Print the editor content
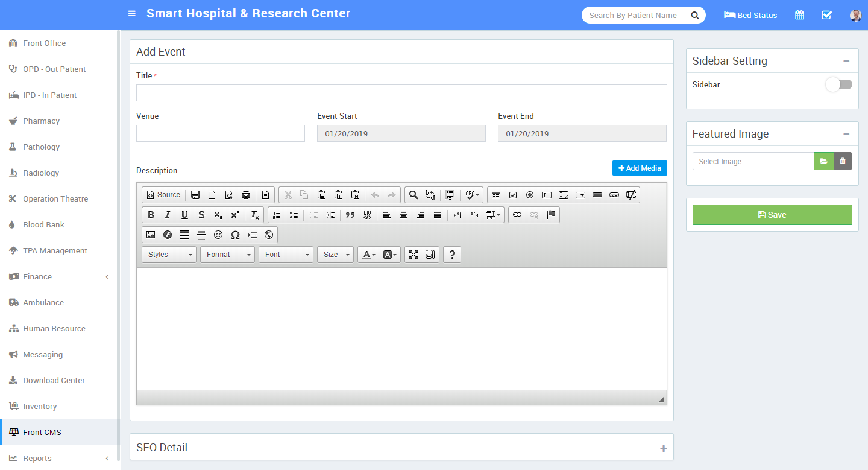Viewport: 868px width, 470px height. (x=246, y=195)
